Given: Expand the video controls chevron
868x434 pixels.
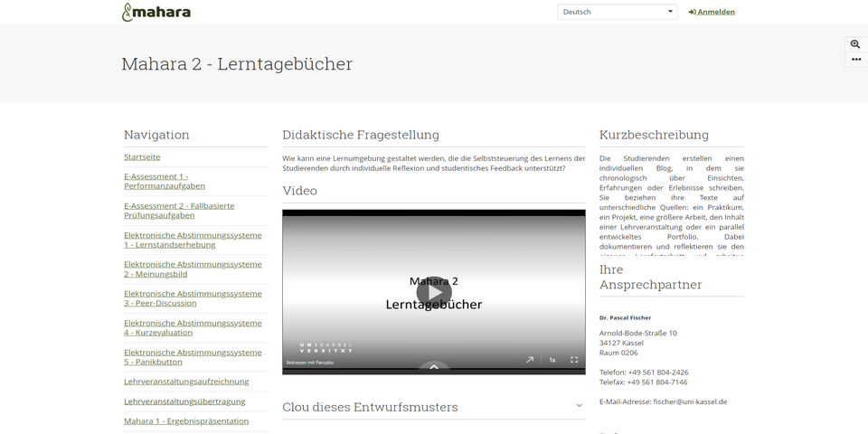Looking at the screenshot, I should 434,366.
